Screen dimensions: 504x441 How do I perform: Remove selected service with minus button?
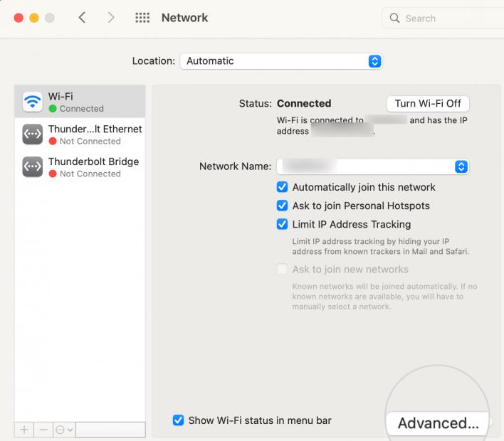coord(43,430)
